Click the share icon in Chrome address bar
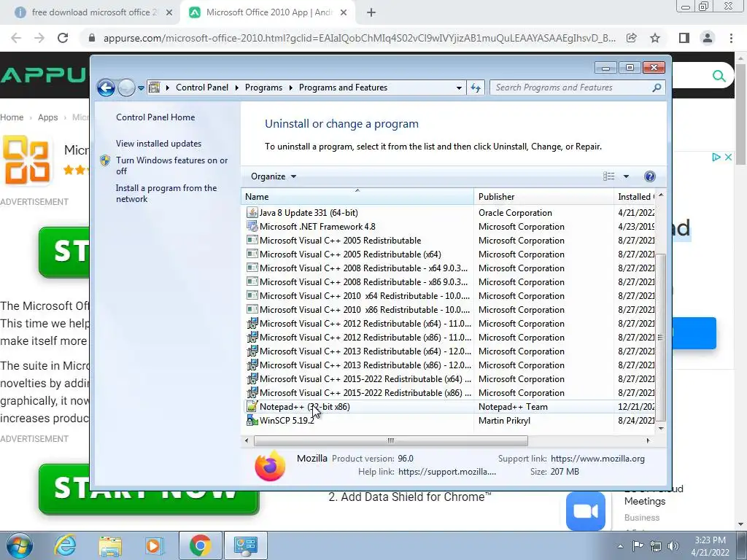This screenshot has height=560, width=747. [x=632, y=38]
